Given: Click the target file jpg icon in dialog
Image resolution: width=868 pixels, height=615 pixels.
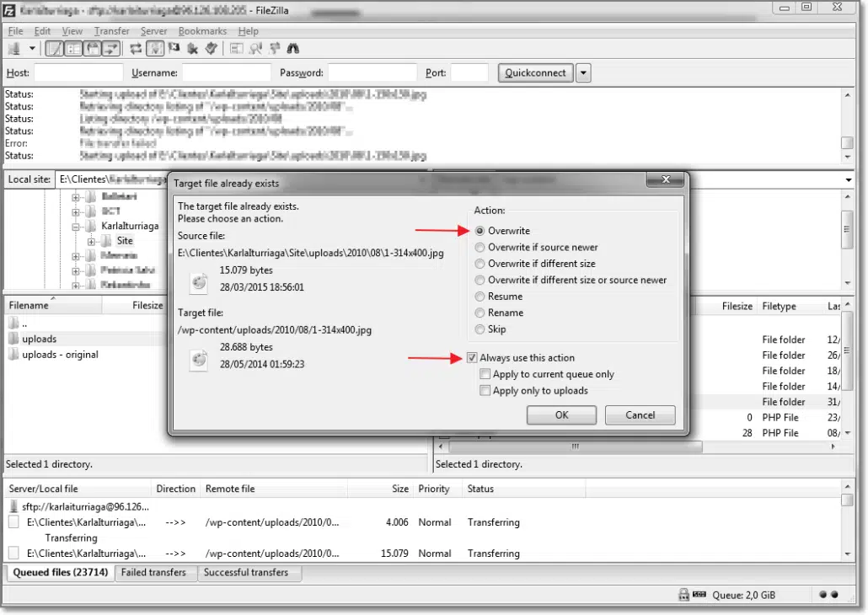Looking at the screenshot, I should 199,360.
